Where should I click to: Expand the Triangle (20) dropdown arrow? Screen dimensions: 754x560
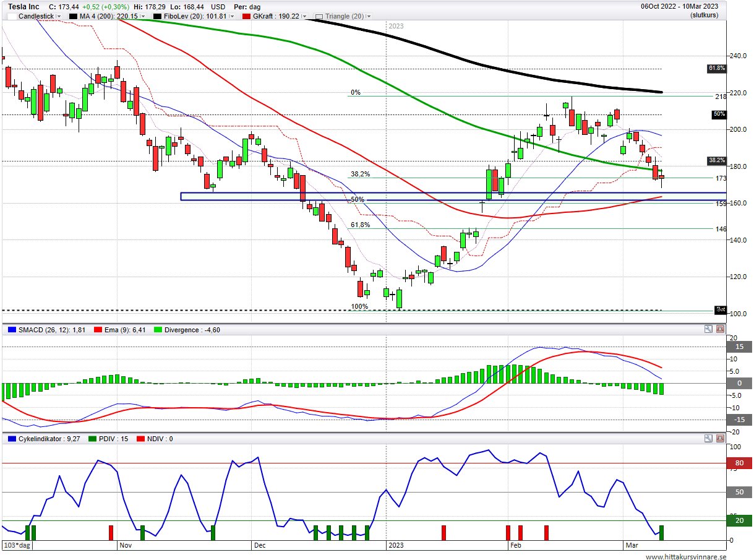pyautogui.click(x=369, y=16)
